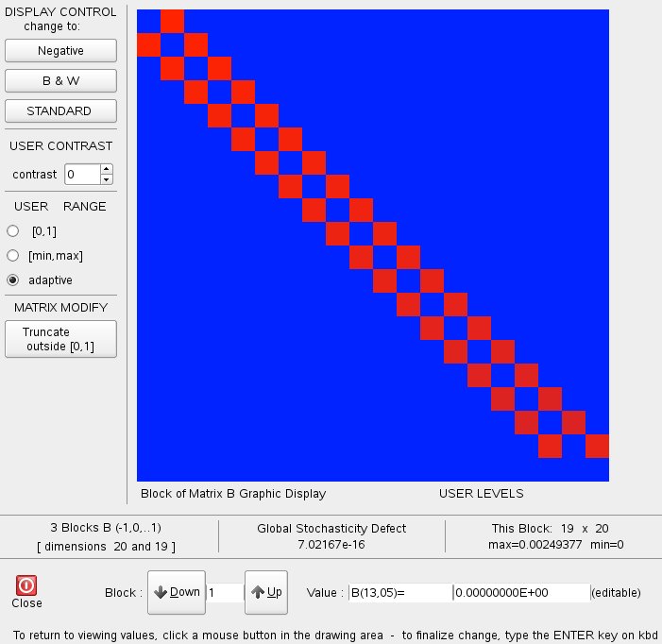
Task: Switch display to Negative
Action: [59, 50]
